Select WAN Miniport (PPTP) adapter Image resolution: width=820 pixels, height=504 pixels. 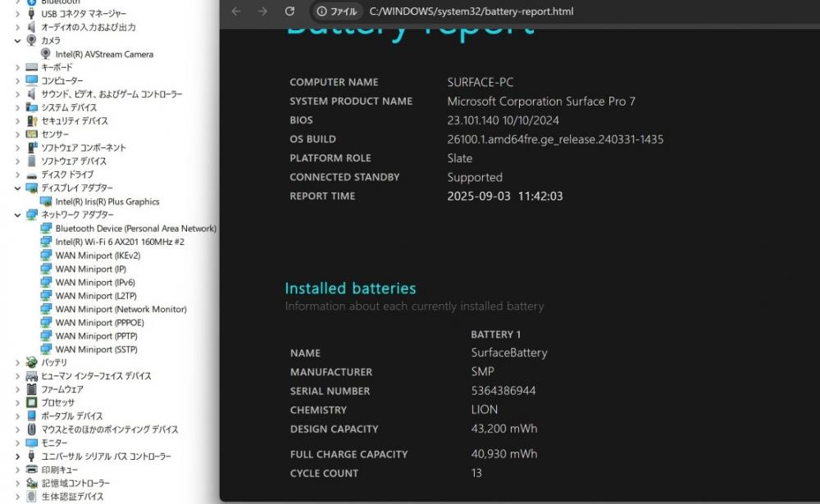point(96,336)
